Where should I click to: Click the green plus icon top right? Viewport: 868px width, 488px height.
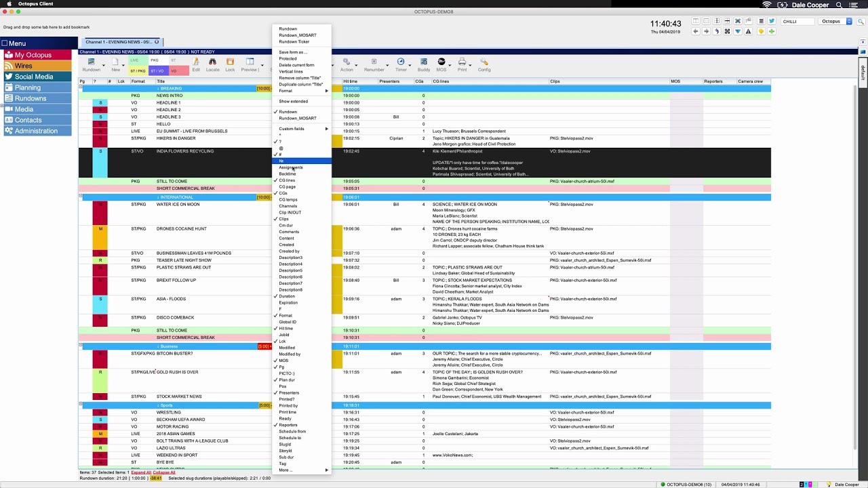click(x=771, y=31)
